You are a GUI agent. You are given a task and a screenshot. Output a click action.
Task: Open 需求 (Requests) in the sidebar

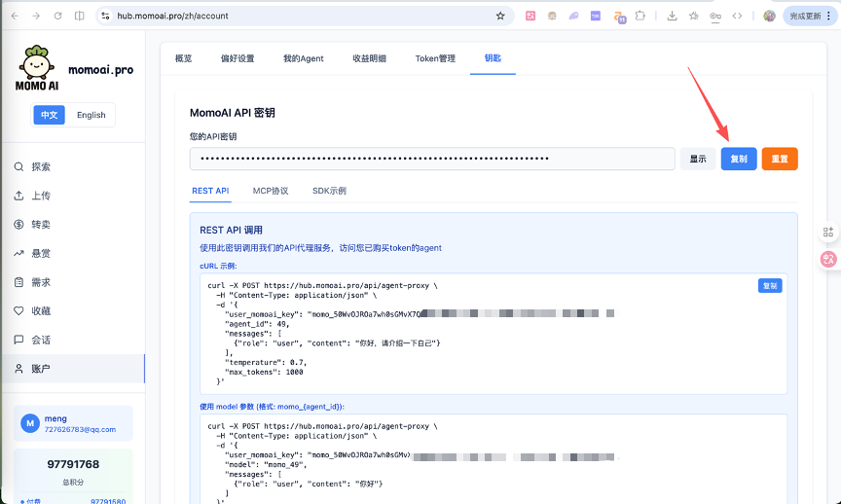[x=40, y=282]
